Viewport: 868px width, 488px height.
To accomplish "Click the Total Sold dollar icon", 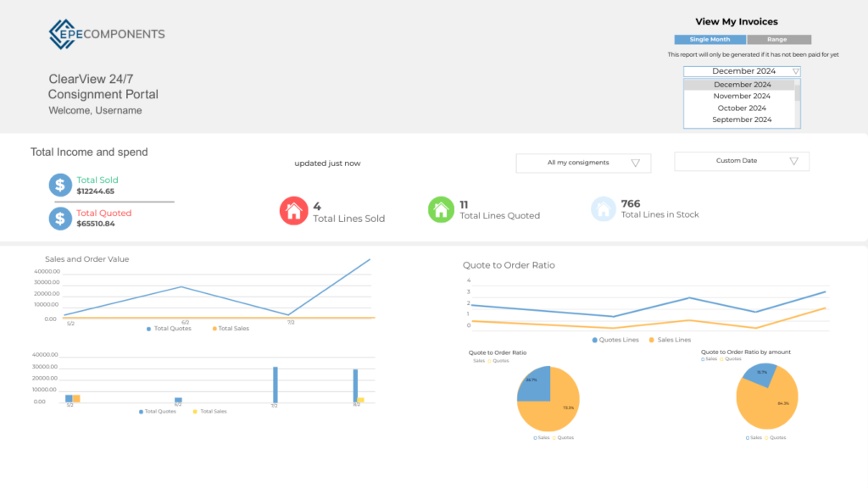I will point(60,185).
